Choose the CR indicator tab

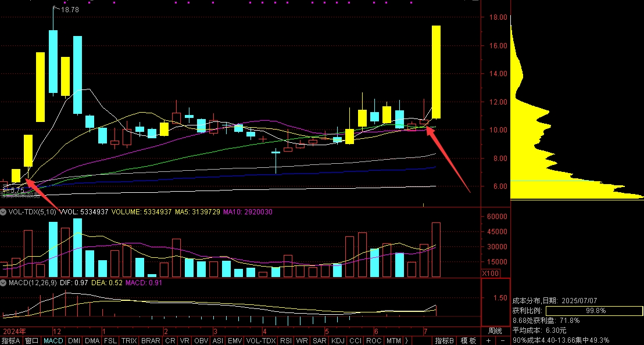pyautogui.click(x=170, y=341)
